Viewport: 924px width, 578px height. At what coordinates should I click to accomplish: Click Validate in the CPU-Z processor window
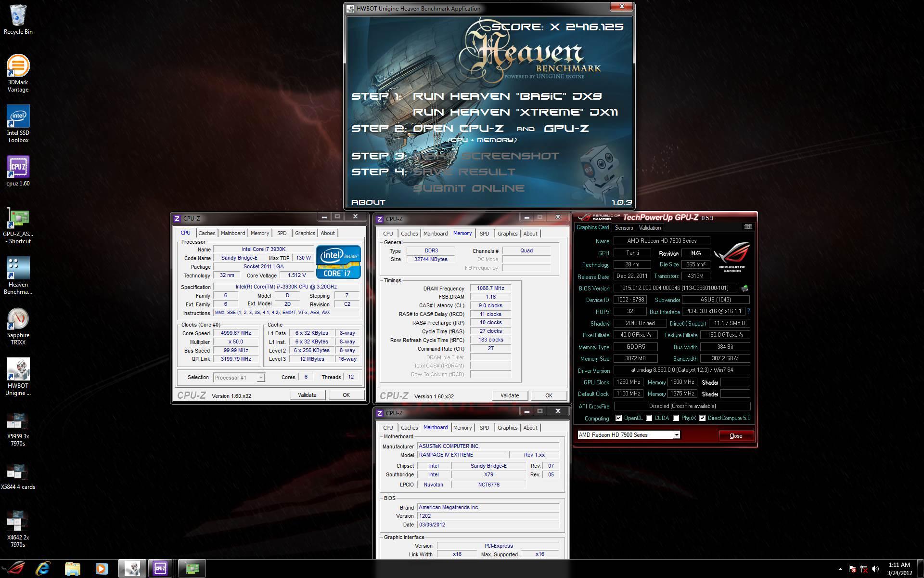pyautogui.click(x=307, y=395)
